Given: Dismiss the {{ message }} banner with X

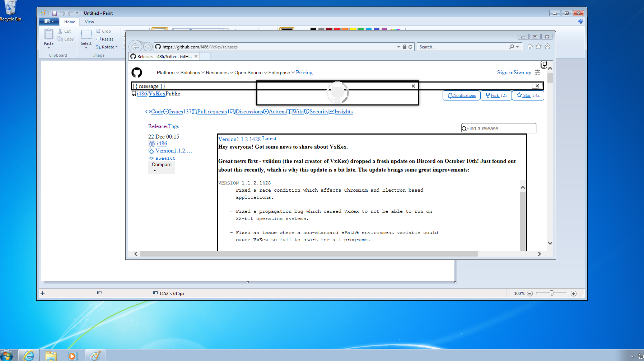Looking at the screenshot, I should coord(537,86).
